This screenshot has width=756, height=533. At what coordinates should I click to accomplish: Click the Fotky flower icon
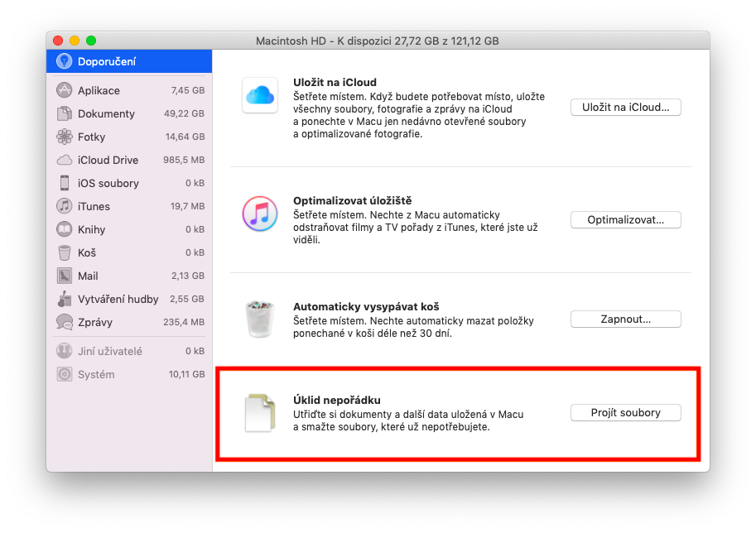[x=64, y=137]
